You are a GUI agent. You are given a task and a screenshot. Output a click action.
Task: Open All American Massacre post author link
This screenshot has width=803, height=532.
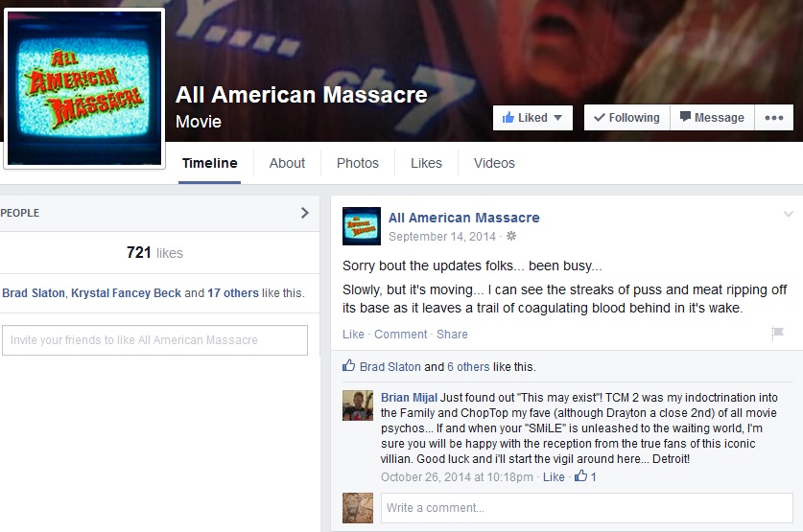[x=464, y=218]
